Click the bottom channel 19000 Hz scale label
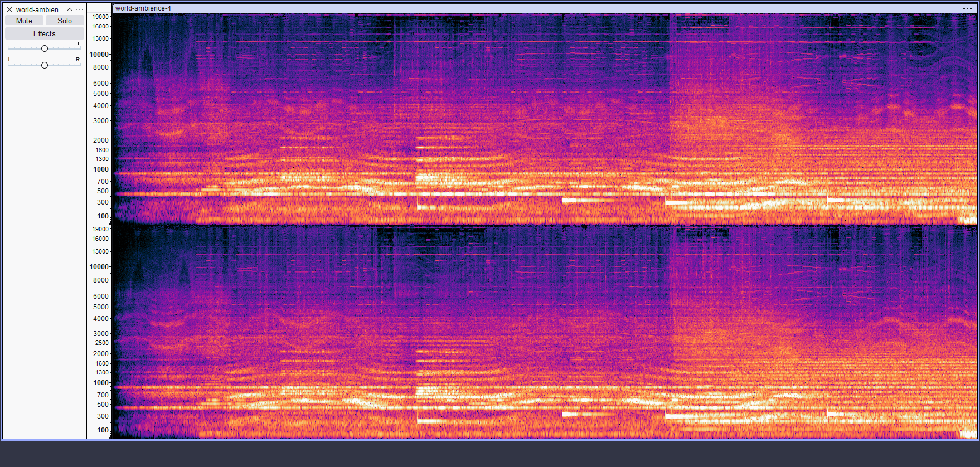Viewport: 980px width, 467px height. 100,229
